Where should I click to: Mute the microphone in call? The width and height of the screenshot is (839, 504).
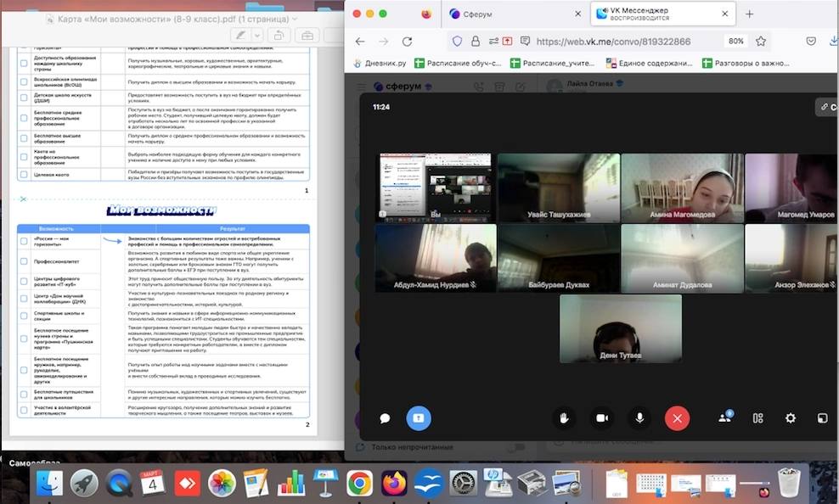click(x=639, y=418)
